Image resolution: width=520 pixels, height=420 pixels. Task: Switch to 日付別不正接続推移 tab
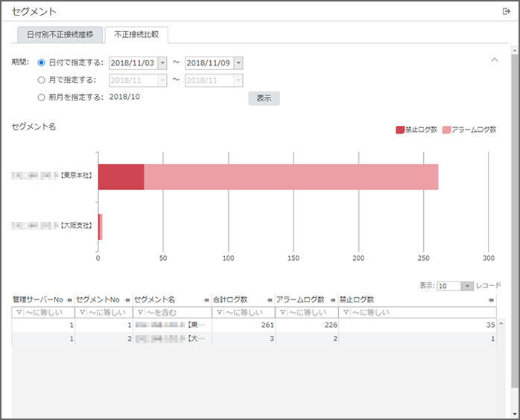click(60, 34)
